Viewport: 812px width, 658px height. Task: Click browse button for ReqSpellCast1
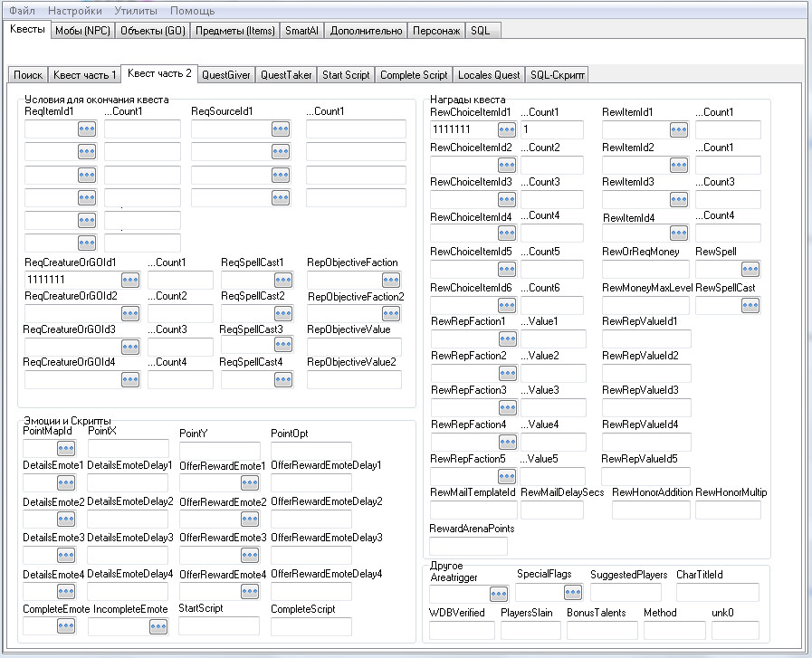pos(283,281)
